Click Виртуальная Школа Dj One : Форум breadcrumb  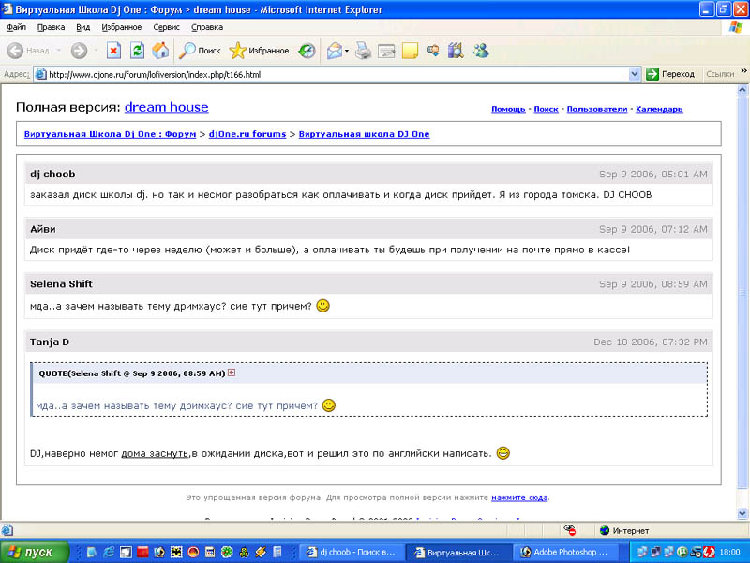click(110, 134)
